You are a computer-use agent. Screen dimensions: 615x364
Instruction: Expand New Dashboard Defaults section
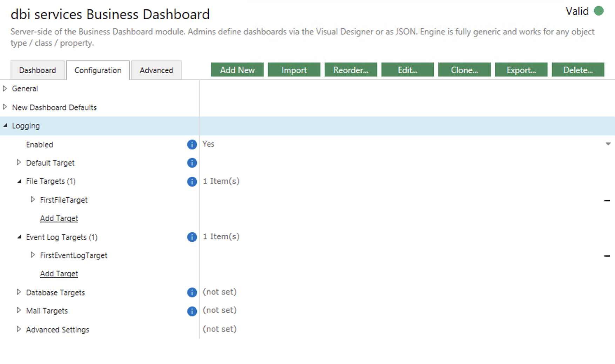5,107
